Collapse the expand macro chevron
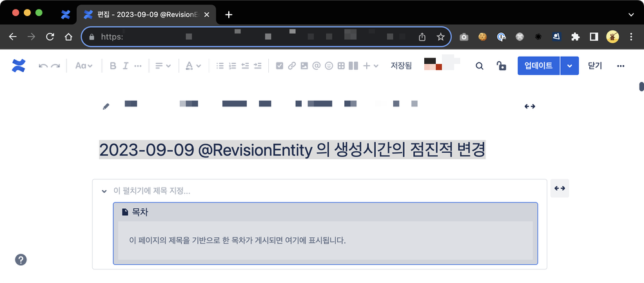 [104, 191]
